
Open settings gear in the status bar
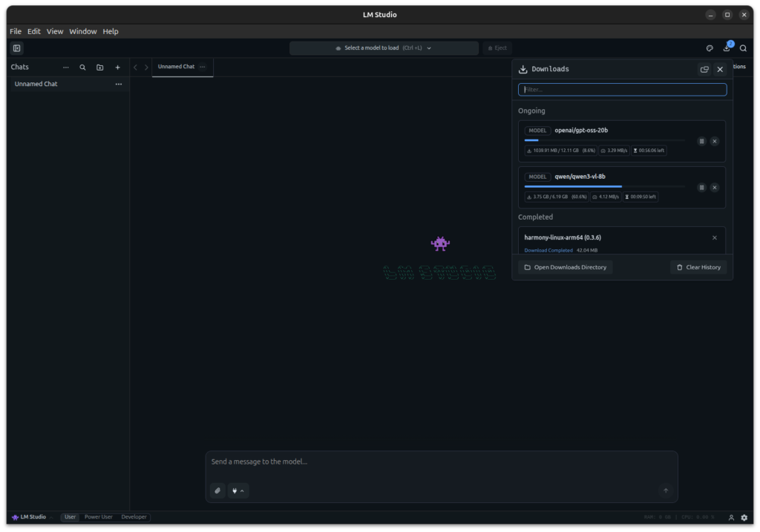744,517
